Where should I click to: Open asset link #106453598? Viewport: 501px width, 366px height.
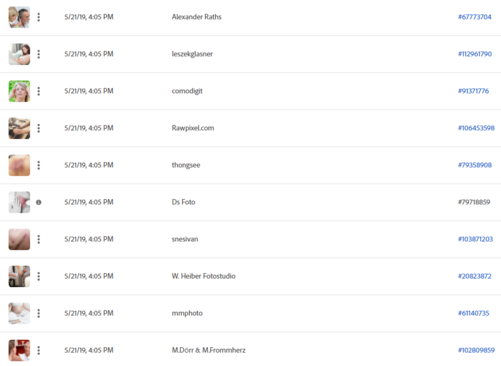(x=476, y=128)
